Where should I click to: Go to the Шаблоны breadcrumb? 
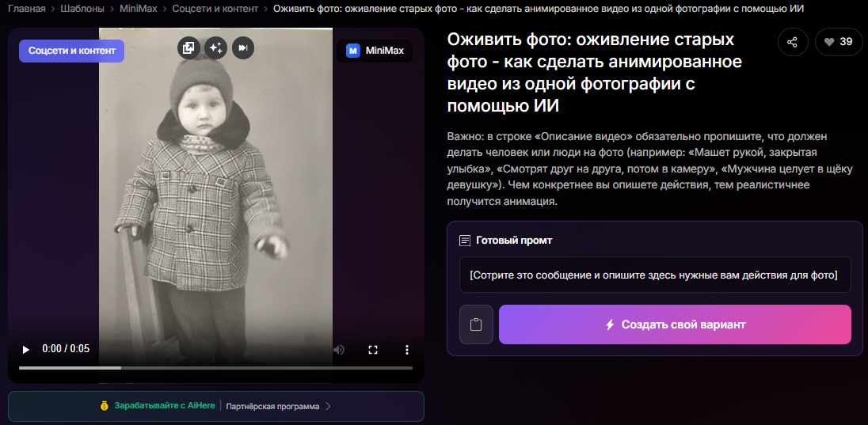click(83, 9)
